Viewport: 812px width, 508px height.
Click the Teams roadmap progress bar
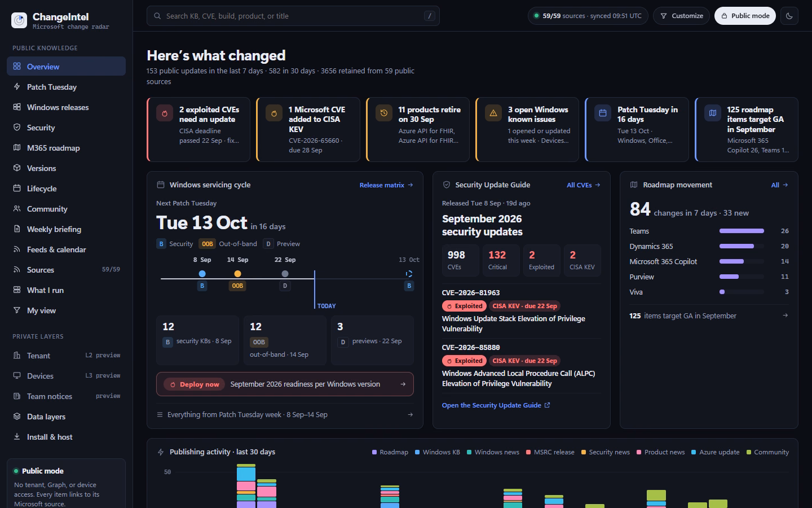point(742,231)
